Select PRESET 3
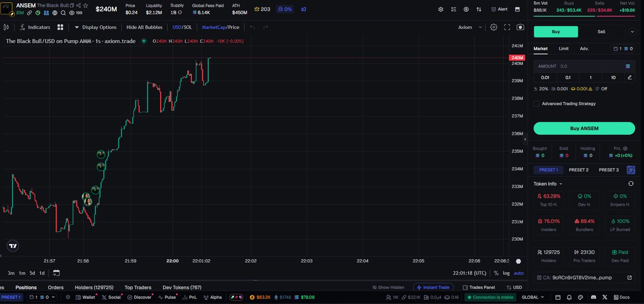Screen dimensions: 644x304 pyautogui.click(x=609, y=170)
